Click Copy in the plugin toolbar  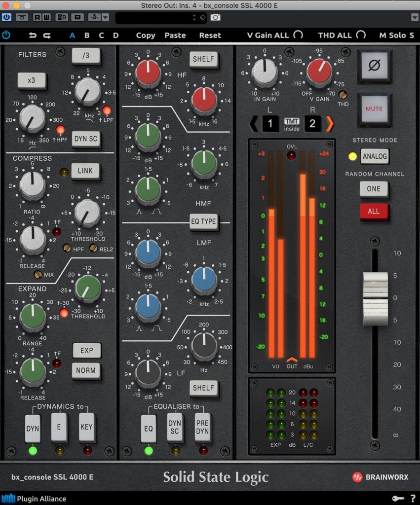pyautogui.click(x=146, y=36)
